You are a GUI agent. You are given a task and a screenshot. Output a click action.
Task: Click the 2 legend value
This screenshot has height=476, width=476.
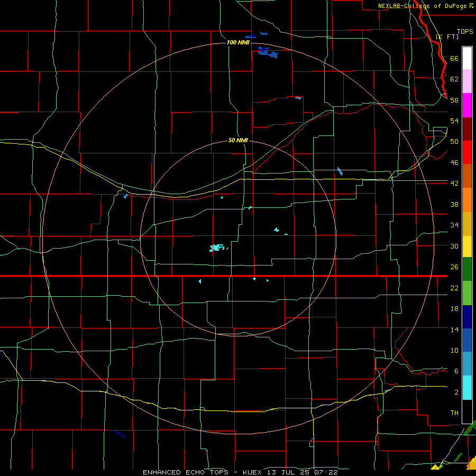click(x=456, y=392)
